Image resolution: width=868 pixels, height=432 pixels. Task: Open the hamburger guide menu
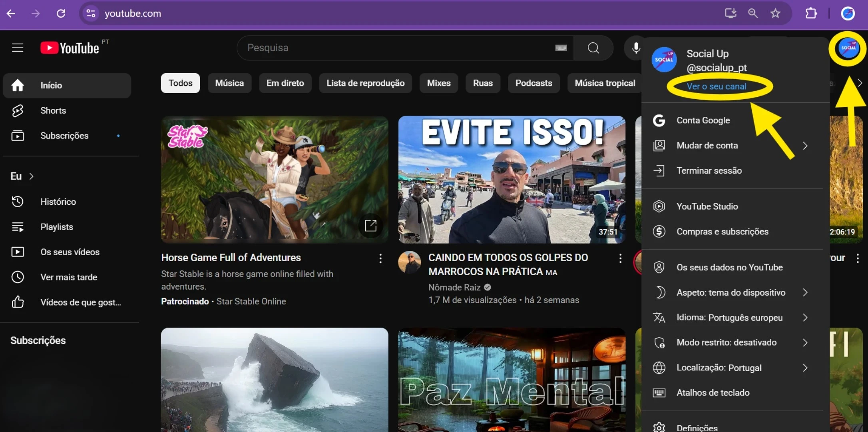(x=18, y=48)
